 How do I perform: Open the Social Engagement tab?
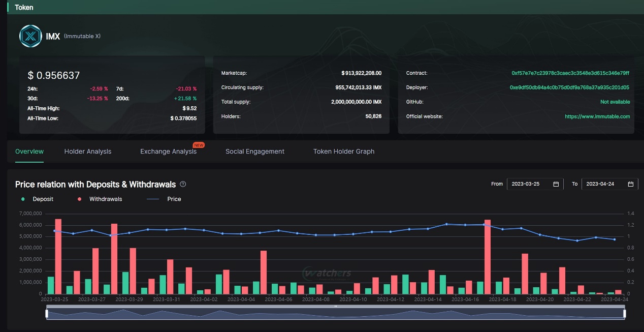click(x=255, y=152)
